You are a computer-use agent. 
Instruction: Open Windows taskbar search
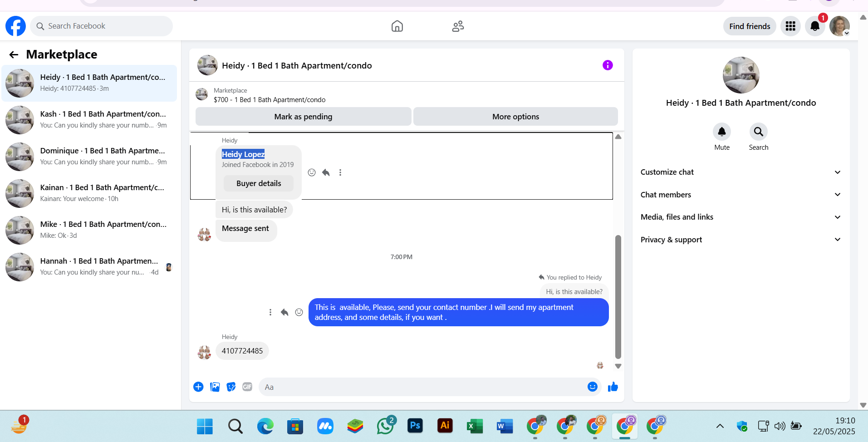coord(235,427)
